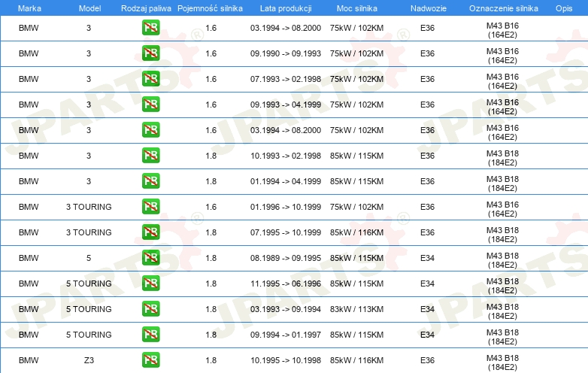588x373 pixels.
Task: Click fuel icon for 3 TOURING 1.6 row
Action: [x=150, y=207]
